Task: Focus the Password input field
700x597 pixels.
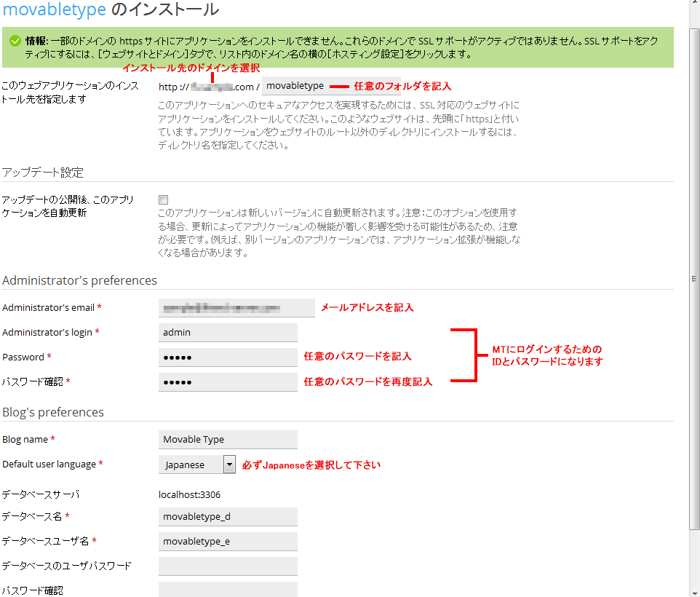Action: 228,357
